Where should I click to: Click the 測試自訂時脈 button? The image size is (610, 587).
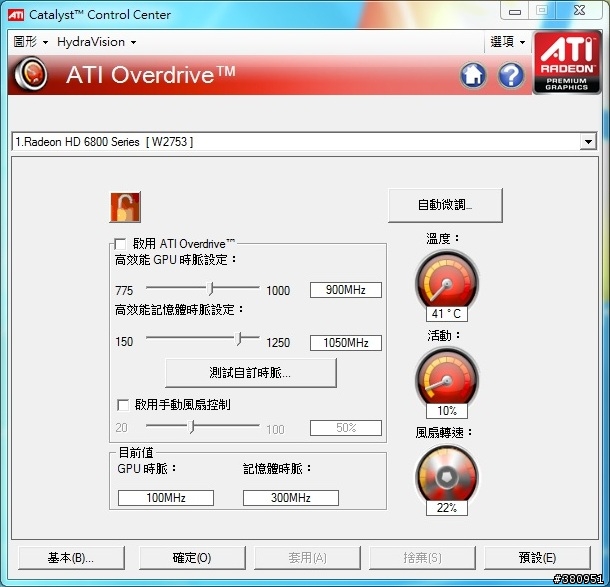pyautogui.click(x=251, y=373)
